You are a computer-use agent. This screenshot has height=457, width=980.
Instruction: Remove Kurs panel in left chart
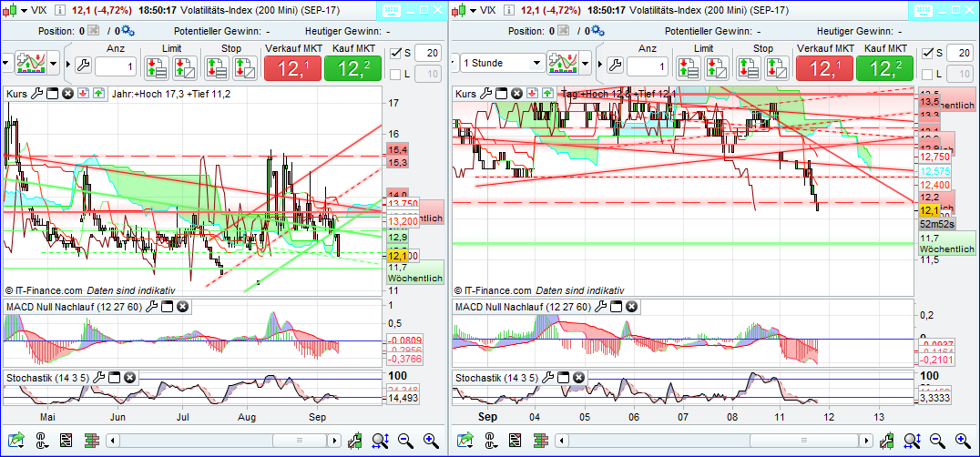click(68, 94)
